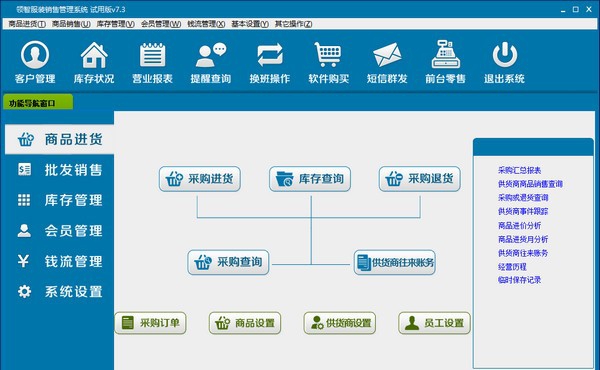Screen dimensions: 600x370
Task: Open the 采购或退货查询 link
Action: coord(523,198)
